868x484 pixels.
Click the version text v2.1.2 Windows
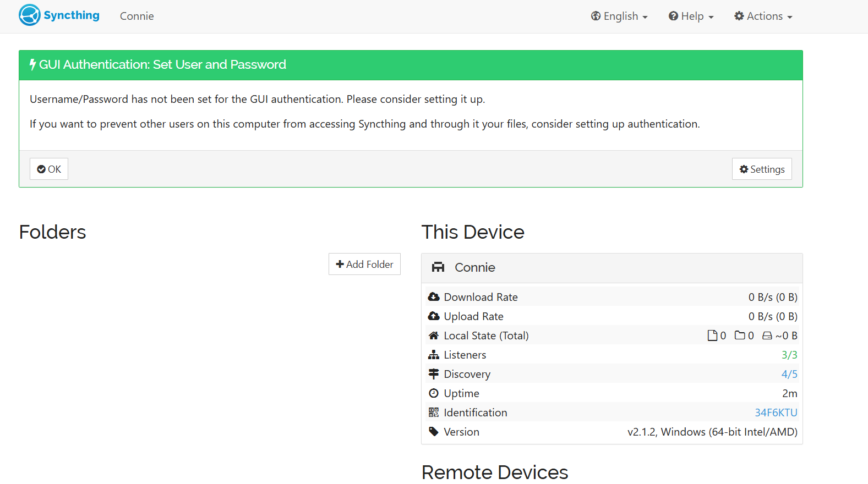[x=712, y=432]
